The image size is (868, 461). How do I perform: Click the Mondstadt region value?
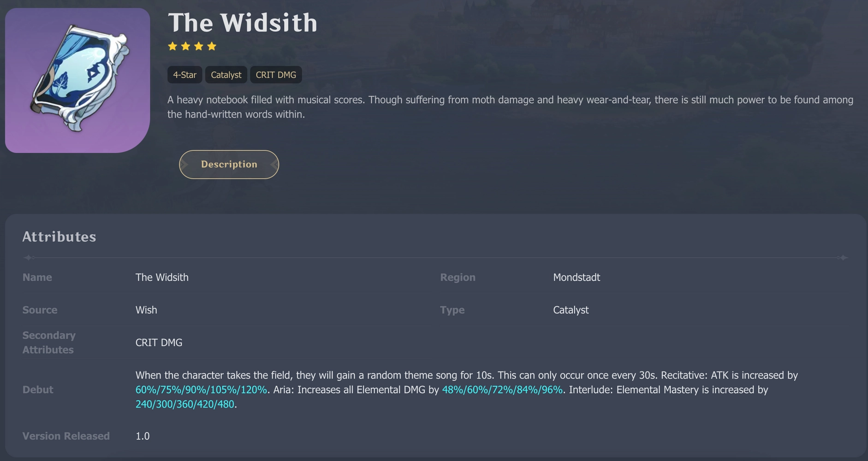577,277
